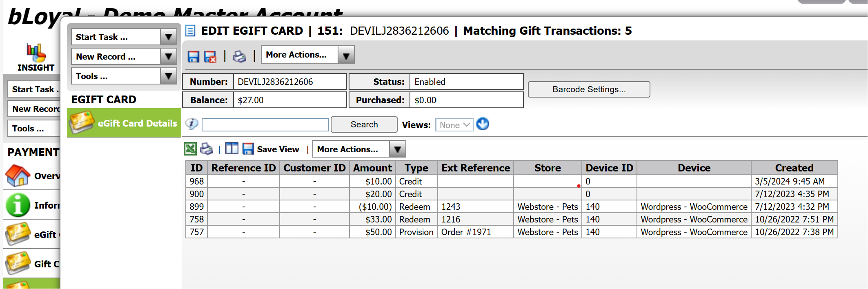Open Barcode Settings
This screenshot has width=868, height=289.
click(x=589, y=89)
